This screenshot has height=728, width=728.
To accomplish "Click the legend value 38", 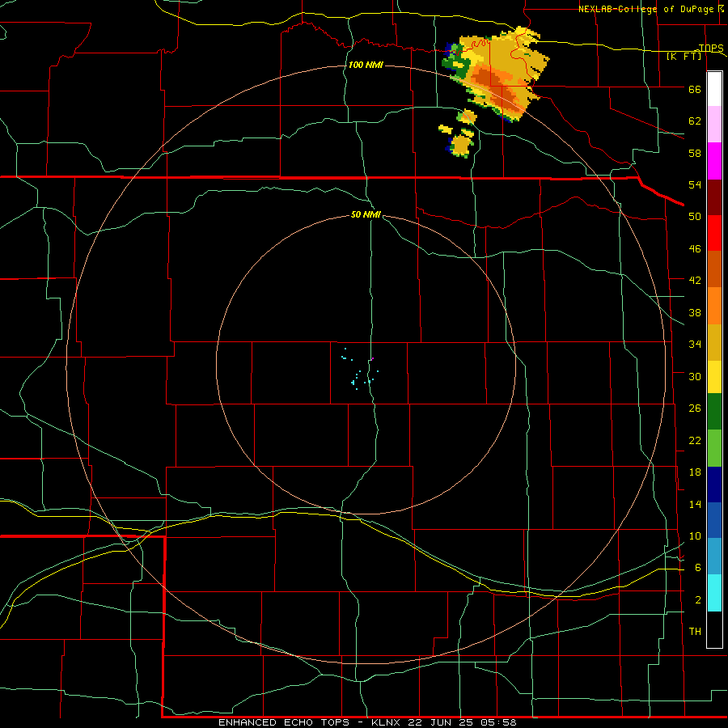I will (695, 312).
